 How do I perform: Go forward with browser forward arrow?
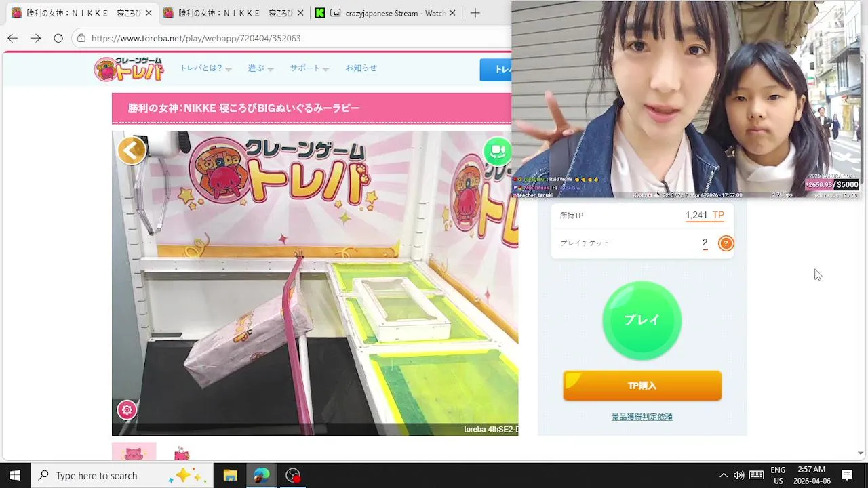35,38
